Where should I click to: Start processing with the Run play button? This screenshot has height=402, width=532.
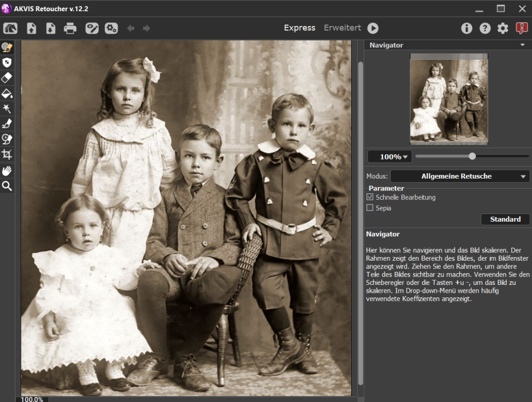[x=373, y=28]
